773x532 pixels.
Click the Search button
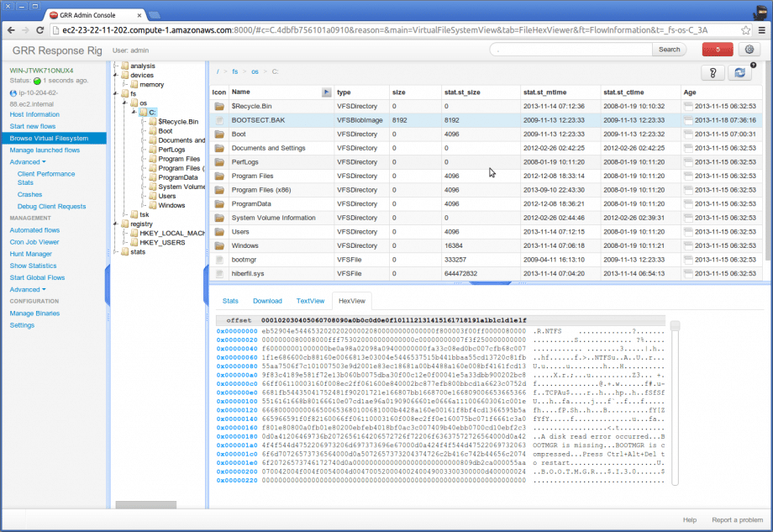tap(669, 49)
